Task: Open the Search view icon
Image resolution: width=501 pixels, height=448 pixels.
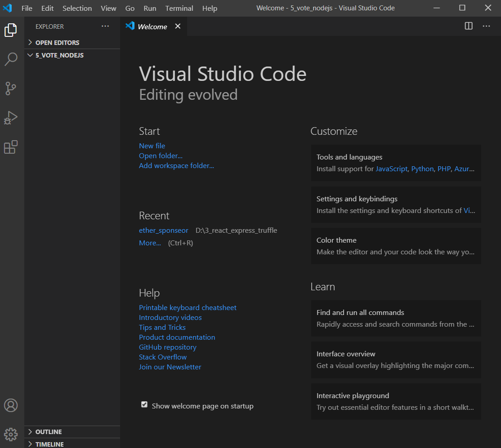Action: point(11,59)
